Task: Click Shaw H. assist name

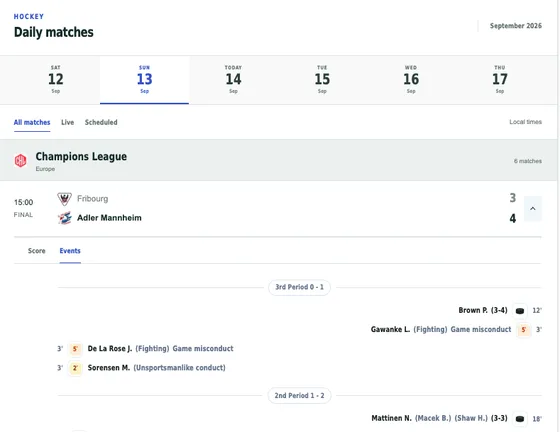Action: coord(471,418)
